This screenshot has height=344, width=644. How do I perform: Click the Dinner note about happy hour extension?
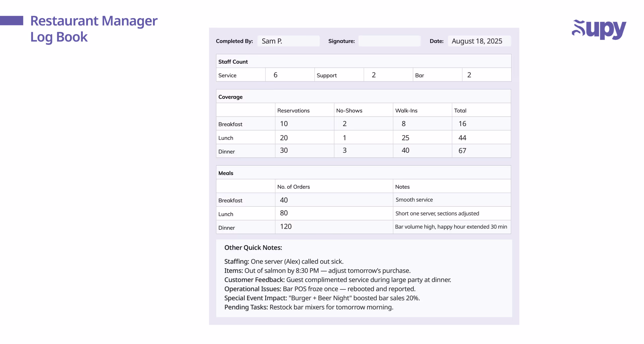click(x=451, y=226)
